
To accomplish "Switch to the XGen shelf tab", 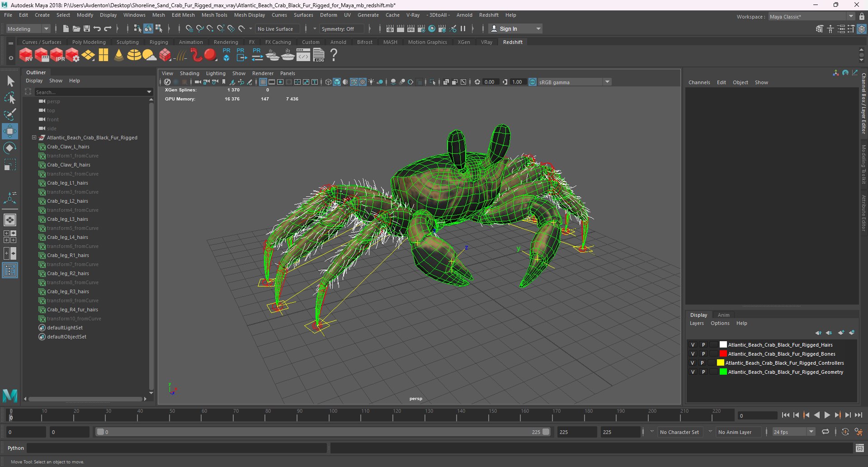I will pyautogui.click(x=463, y=42).
